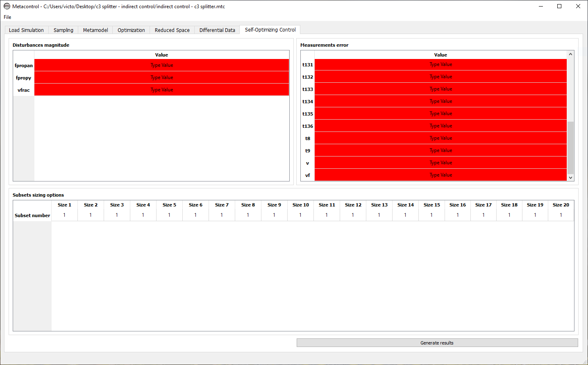Viewport: 588px width, 365px height.
Task: Click the measurements error scrollbar up arrow
Action: 570,54
